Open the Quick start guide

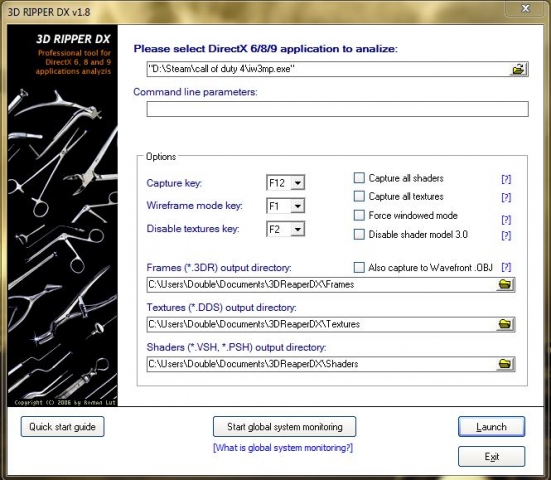point(63,427)
